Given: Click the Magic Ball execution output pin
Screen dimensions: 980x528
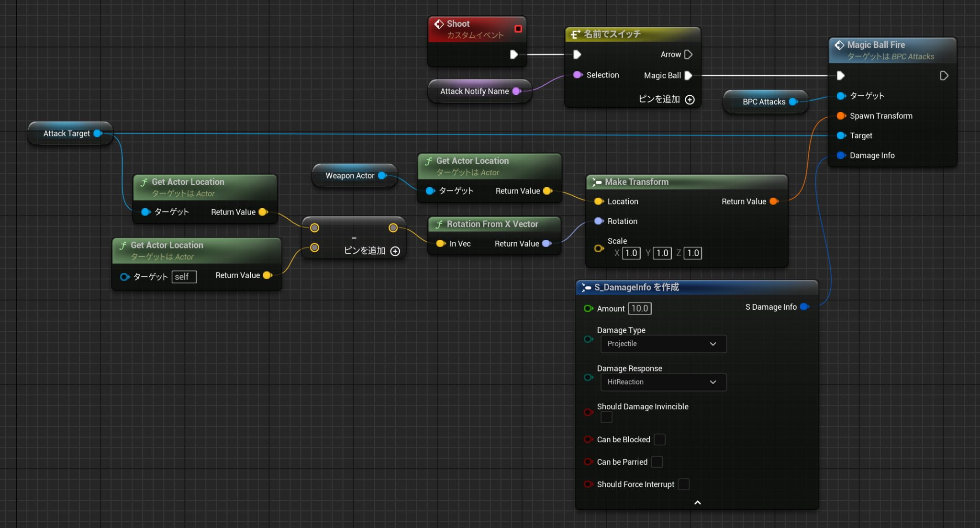Looking at the screenshot, I should [x=689, y=76].
